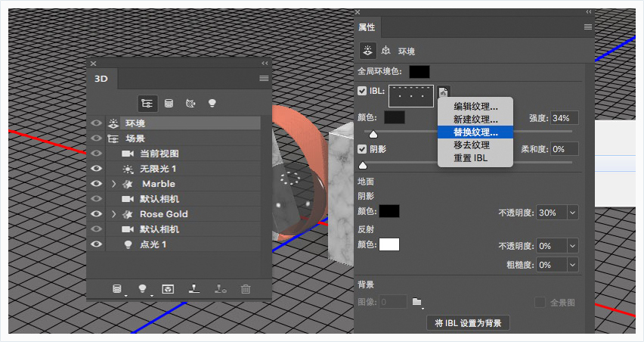
Task: Expand the Rose Gold tree item
Action: [114, 214]
